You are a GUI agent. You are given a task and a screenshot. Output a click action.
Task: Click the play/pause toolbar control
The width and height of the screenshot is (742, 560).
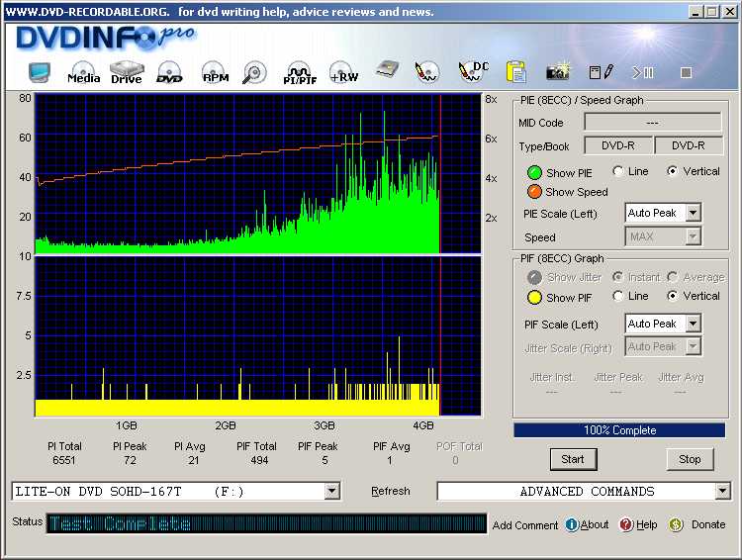[643, 72]
